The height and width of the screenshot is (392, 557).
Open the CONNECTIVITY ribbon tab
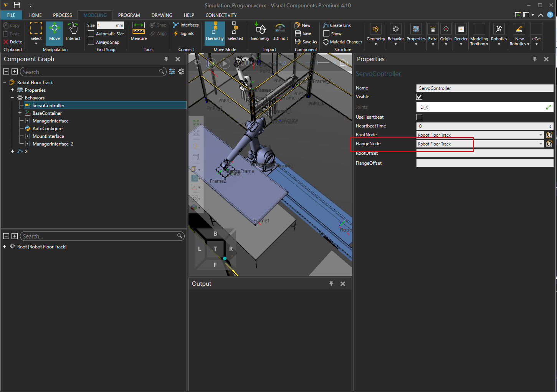click(x=221, y=15)
